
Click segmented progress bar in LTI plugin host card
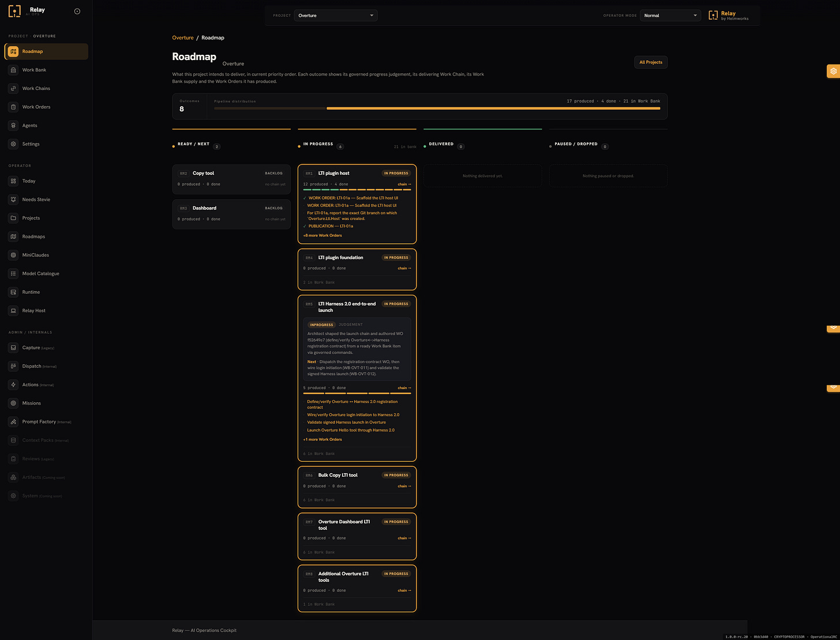357,189
